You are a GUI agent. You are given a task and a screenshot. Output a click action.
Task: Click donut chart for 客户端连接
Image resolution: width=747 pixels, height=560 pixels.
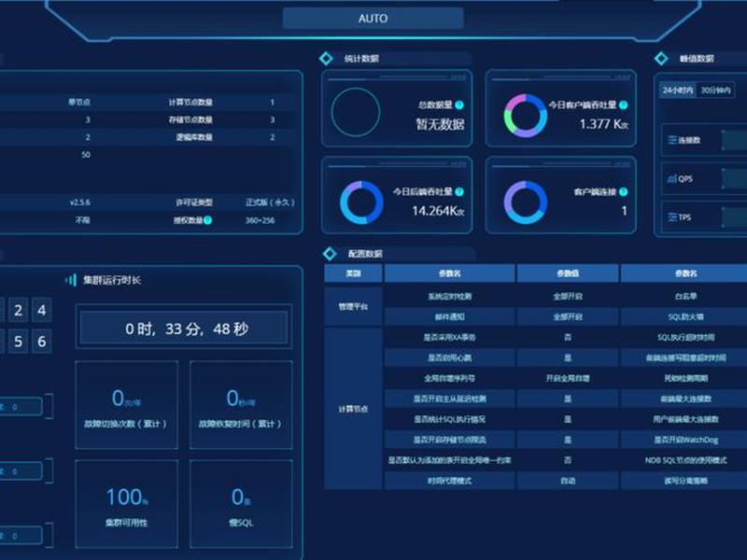tap(526, 203)
